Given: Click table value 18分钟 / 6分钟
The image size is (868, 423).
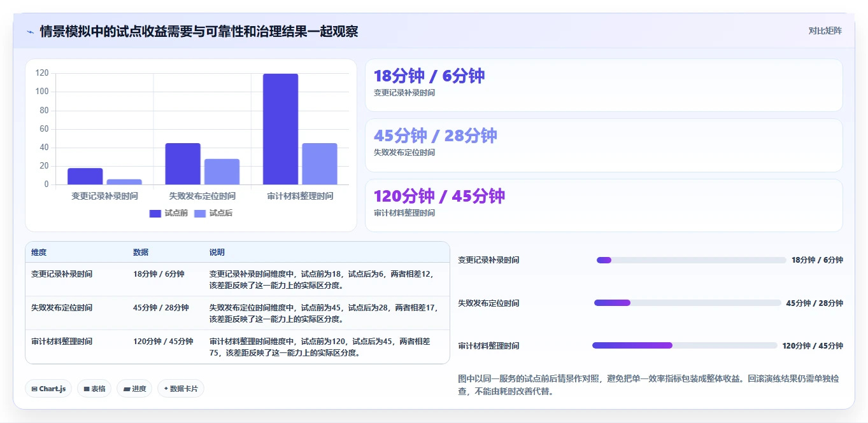Looking at the screenshot, I should 159,274.
